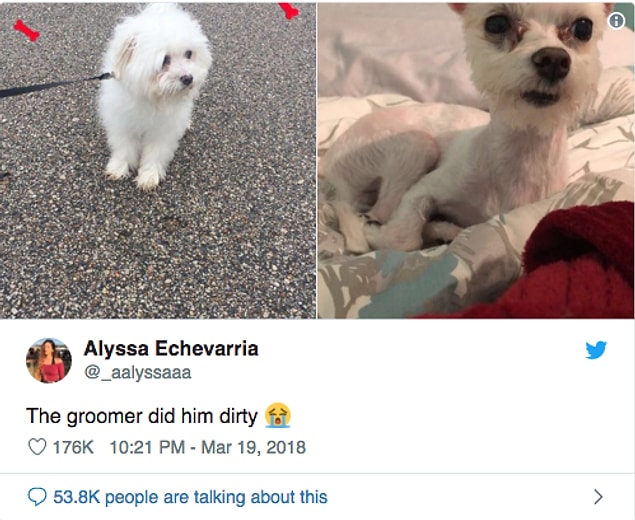Click the red bone sticker above the leash
Image resolution: width=635 pixels, height=520 pixels.
tap(27, 30)
